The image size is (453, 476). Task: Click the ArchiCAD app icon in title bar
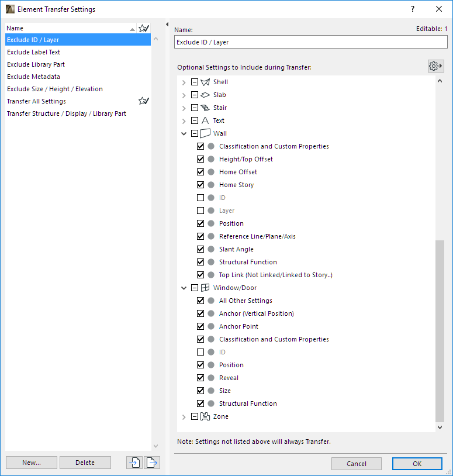click(x=10, y=9)
